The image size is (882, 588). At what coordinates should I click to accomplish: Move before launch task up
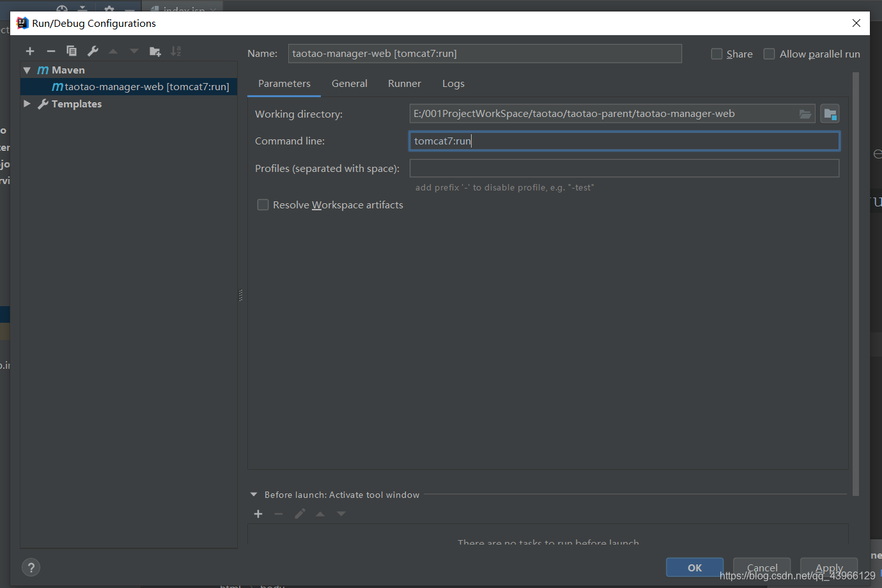click(x=320, y=514)
